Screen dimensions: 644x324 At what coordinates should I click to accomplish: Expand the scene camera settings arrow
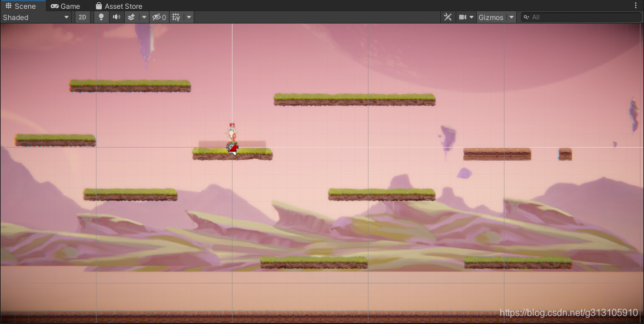click(x=472, y=17)
